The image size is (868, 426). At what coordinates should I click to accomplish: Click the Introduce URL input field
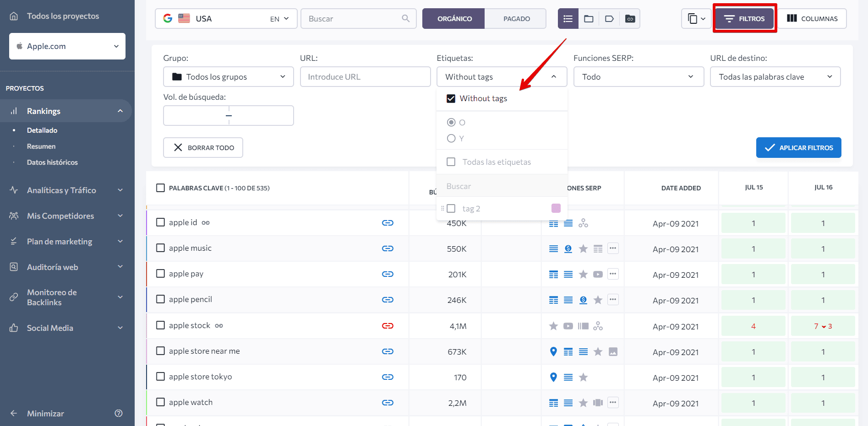click(x=365, y=77)
